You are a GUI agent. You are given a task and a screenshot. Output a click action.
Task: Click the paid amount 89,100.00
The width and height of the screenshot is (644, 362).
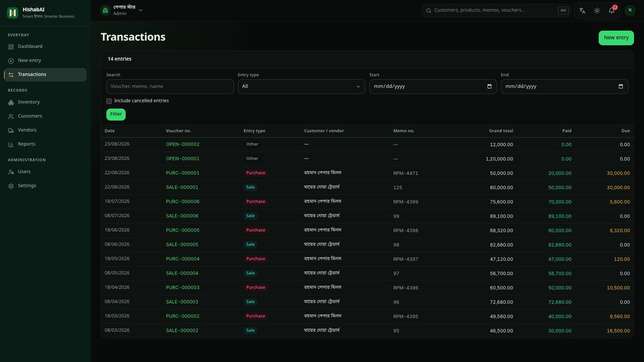tap(560, 216)
